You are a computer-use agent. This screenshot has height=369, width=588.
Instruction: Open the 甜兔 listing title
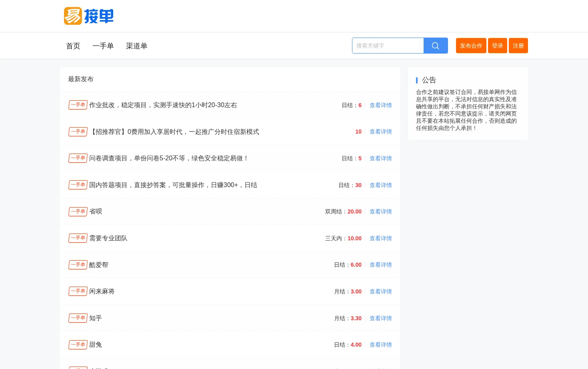96,345
